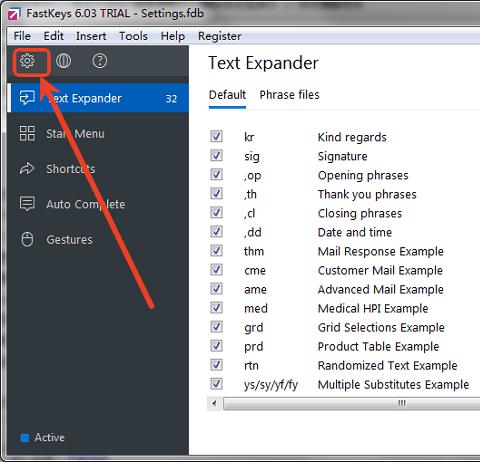Select the Randomized Text Example entry
The width and height of the screenshot is (480, 462).
[387, 366]
